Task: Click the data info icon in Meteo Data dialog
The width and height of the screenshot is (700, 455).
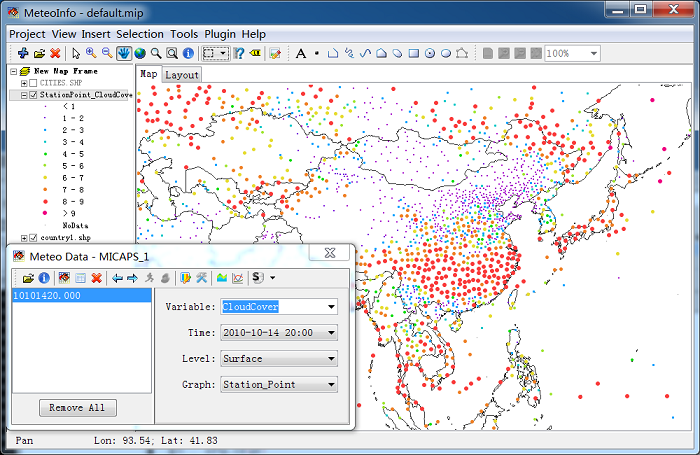Action: 44,278
